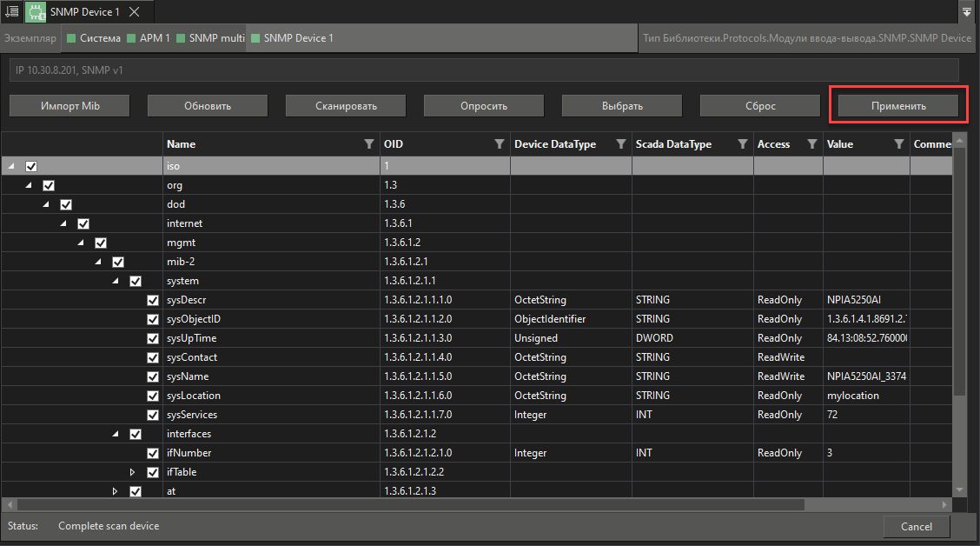
Task: Click the Применить button
Action: coord(898,104)
